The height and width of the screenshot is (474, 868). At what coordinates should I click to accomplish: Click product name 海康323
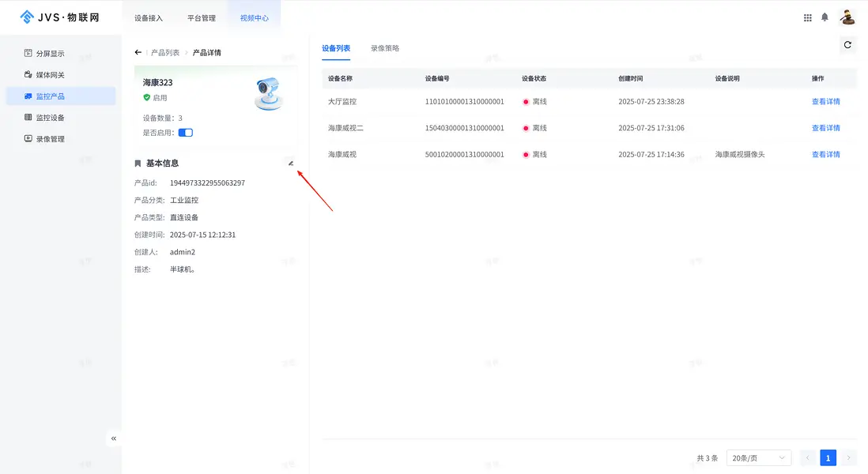[158, 82]
